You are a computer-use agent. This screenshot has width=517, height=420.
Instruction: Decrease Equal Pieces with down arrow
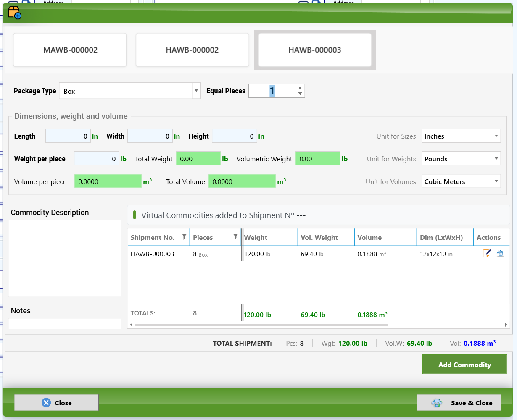coord(300,94)
